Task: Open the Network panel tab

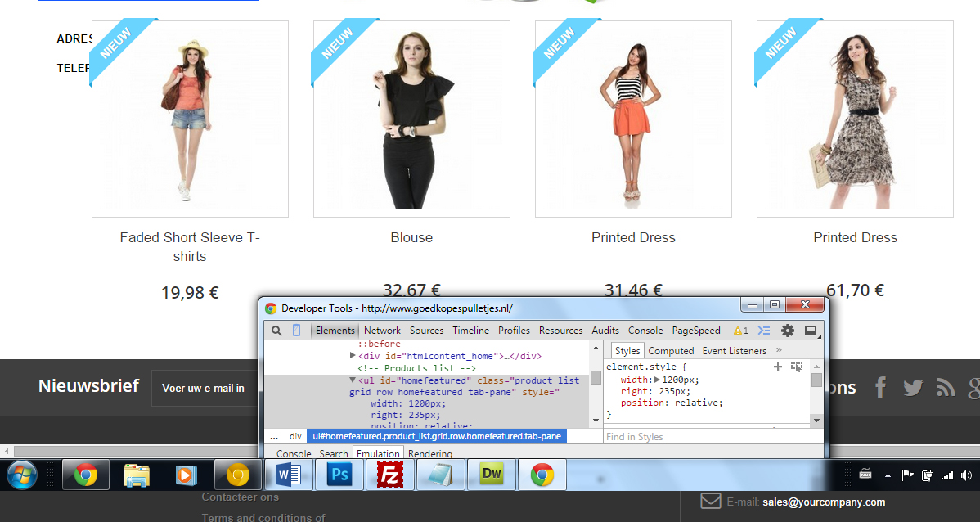Action: click(383, 331)
